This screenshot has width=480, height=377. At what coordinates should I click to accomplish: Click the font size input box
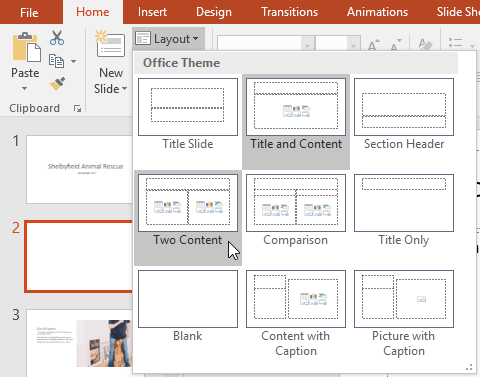coord(332,44)
